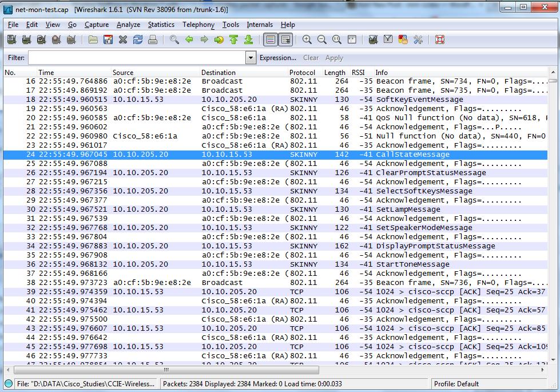Click the Help lifebuoy icon
560x392 pixels.
click(x=439, y=39)
